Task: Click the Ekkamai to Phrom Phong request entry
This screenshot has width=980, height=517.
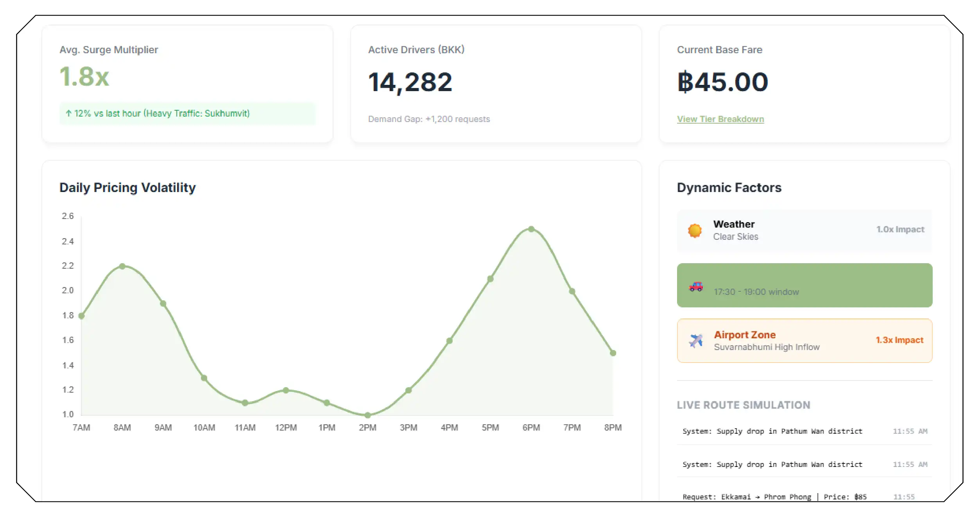Action: click(x=774, y=497)
